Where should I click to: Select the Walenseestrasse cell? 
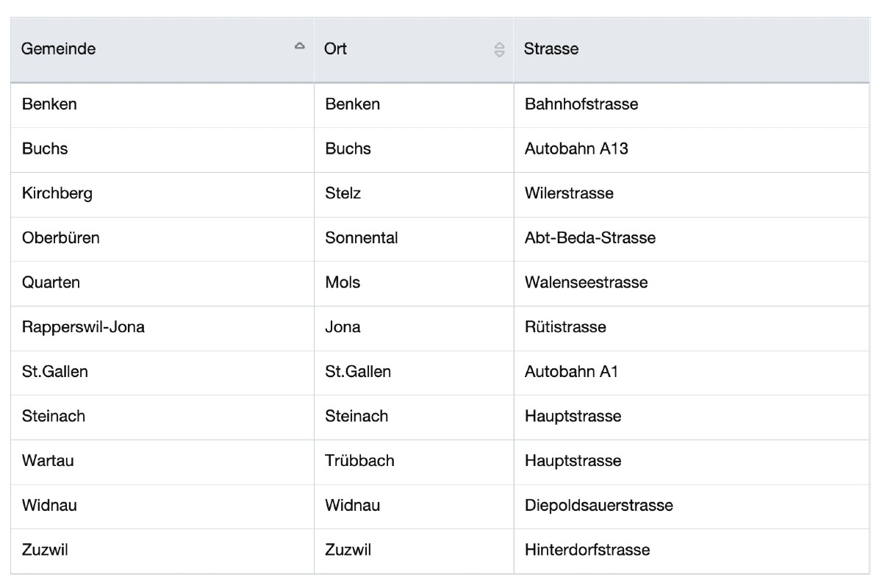(586, 283)
